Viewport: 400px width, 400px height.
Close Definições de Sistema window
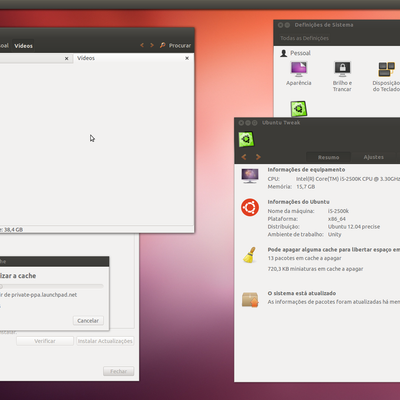280,25
